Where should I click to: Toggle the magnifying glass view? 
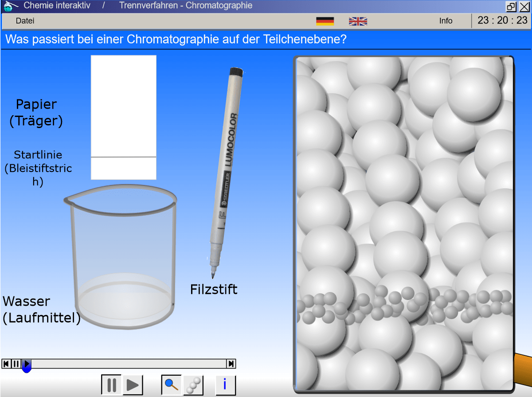171,385
